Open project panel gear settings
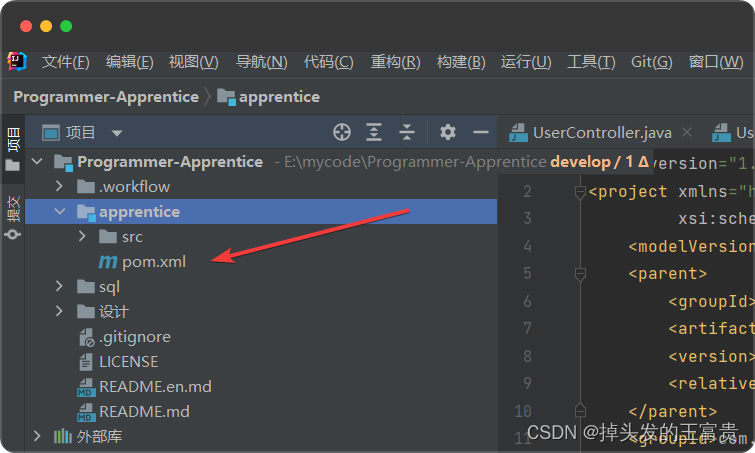 coord(448,132)
